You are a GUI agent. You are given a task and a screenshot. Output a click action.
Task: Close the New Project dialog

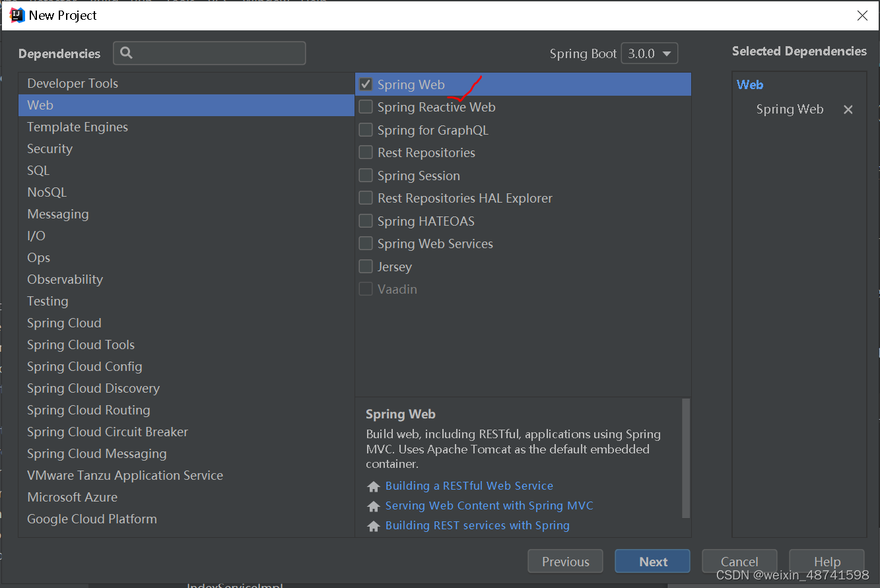tap(862, 15)
